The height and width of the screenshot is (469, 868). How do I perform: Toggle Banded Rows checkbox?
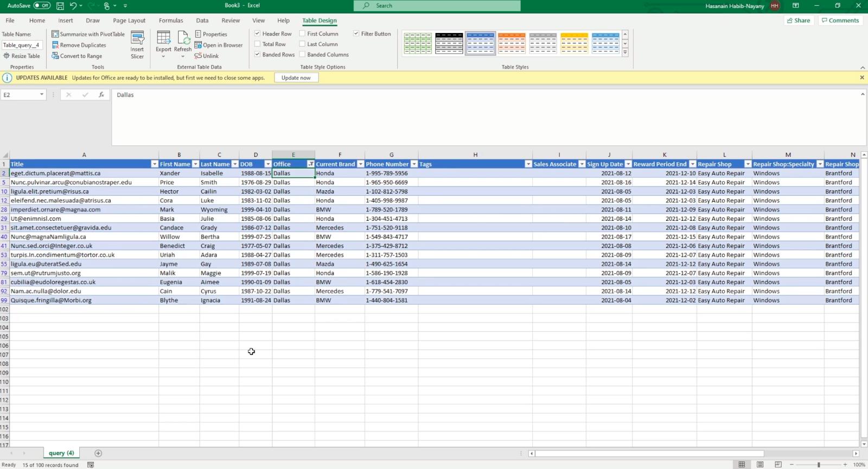[x=258, y=54]
